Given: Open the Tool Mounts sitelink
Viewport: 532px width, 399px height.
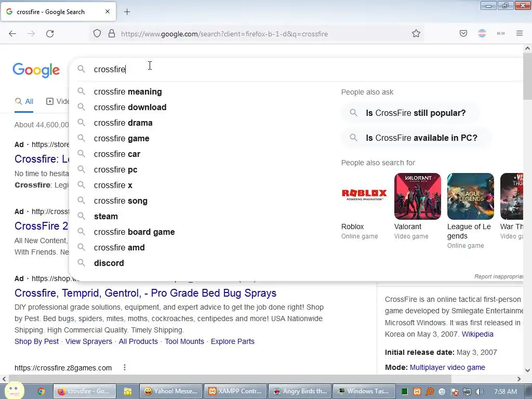Looking at the screenshot, I should click(x=184, y=341).
